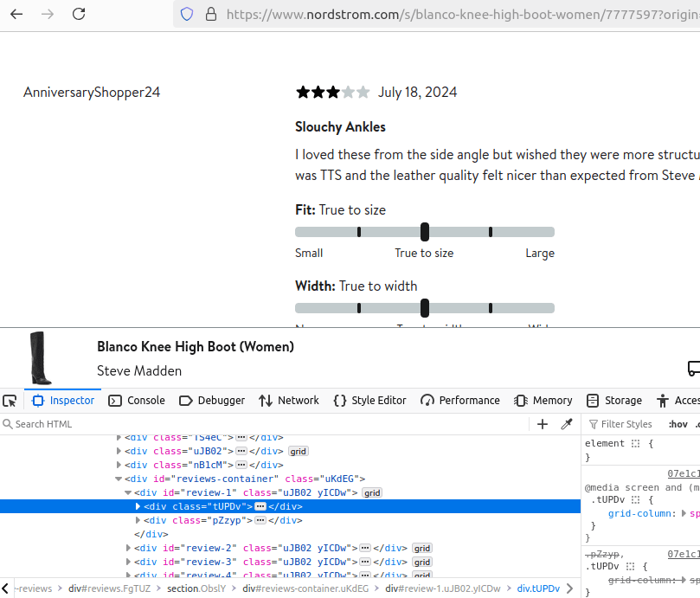Activate the eyedropper color picker
The image size is (700, 598).
567,424
